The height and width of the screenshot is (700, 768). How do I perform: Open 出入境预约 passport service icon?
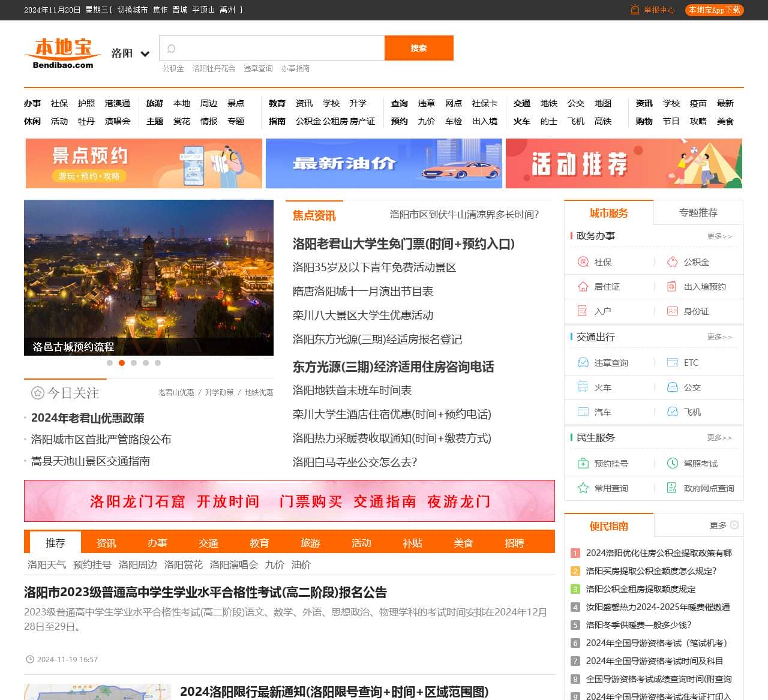click(670, 287)
